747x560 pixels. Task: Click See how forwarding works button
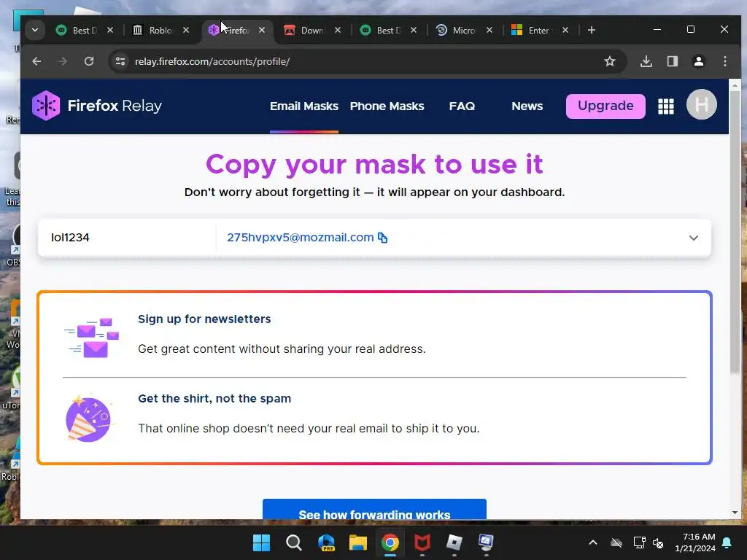(x=374, y=510)
